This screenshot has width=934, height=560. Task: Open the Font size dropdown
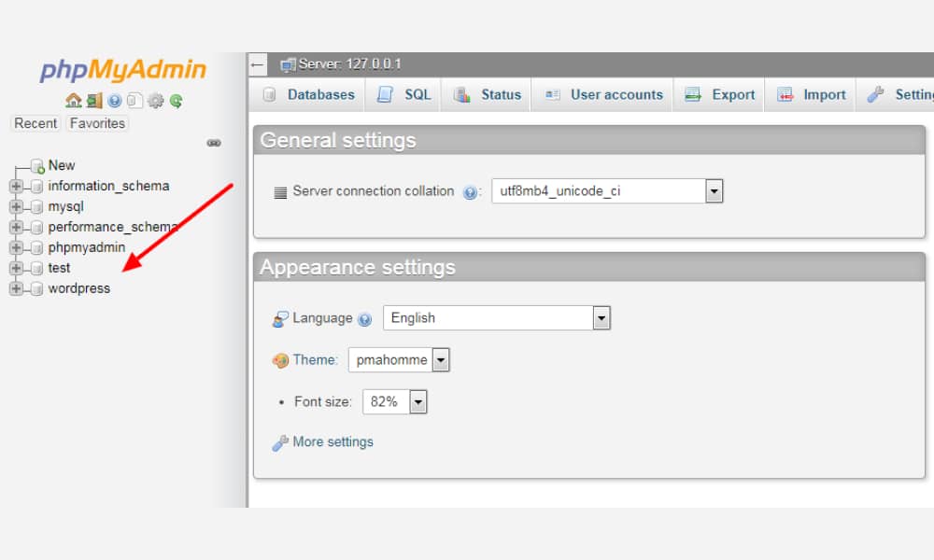point(394,401)
